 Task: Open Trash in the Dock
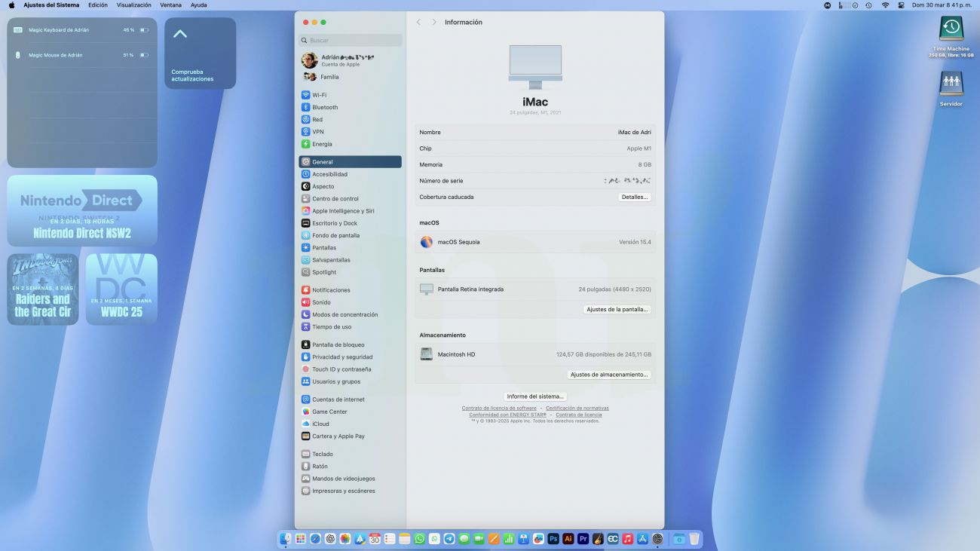tap(694, 539)
